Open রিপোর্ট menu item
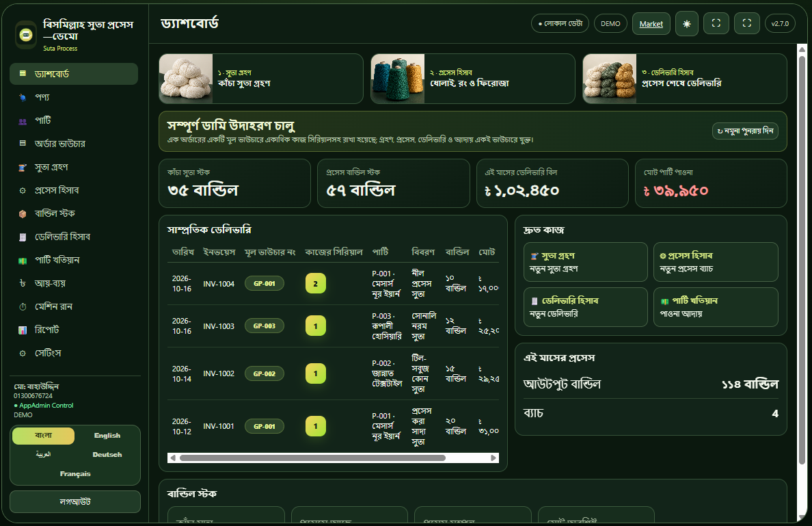 [x=74, y=330]
